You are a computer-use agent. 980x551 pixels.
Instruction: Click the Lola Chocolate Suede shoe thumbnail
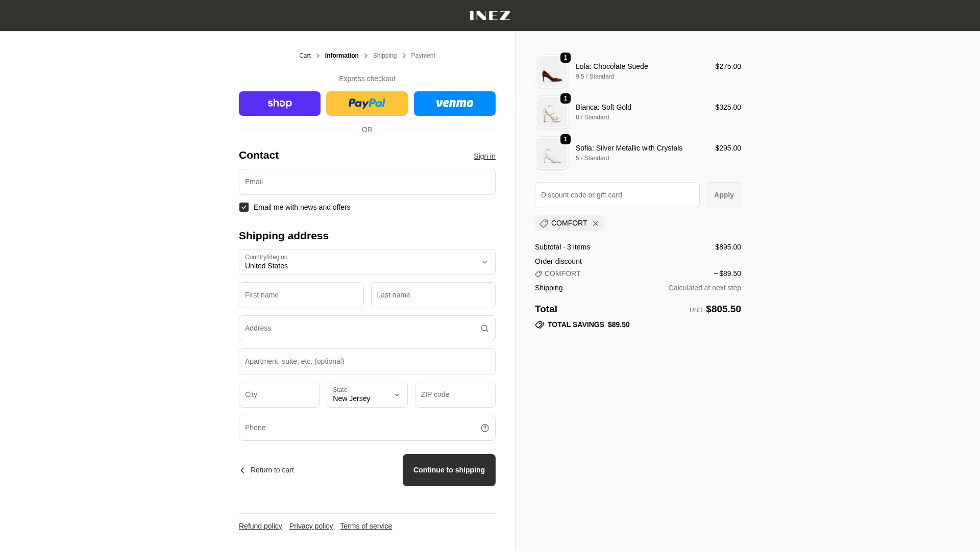[552, 71]
